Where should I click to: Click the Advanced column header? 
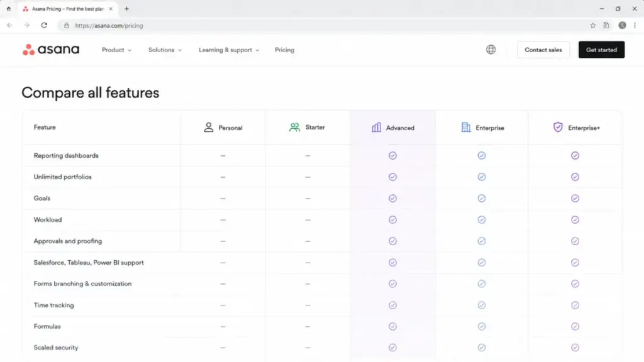(x=392, y=128)
